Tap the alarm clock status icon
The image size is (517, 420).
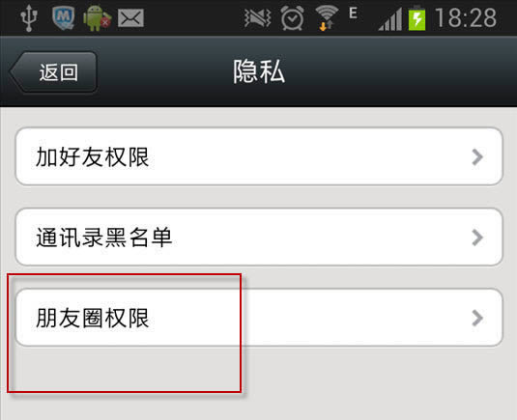[x=292, y=18]
